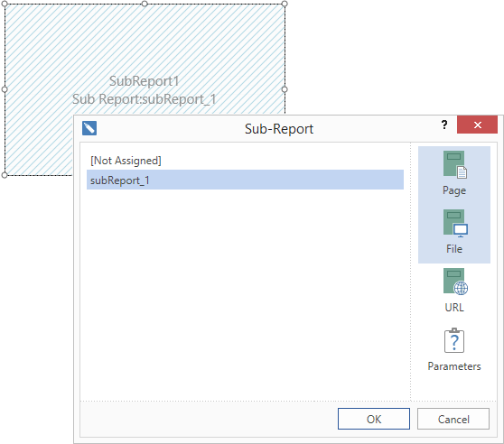This screenshot has width=504, height=444.
Task: Open the Parameters clipboard icon
Action: click(x=453, y=340)
